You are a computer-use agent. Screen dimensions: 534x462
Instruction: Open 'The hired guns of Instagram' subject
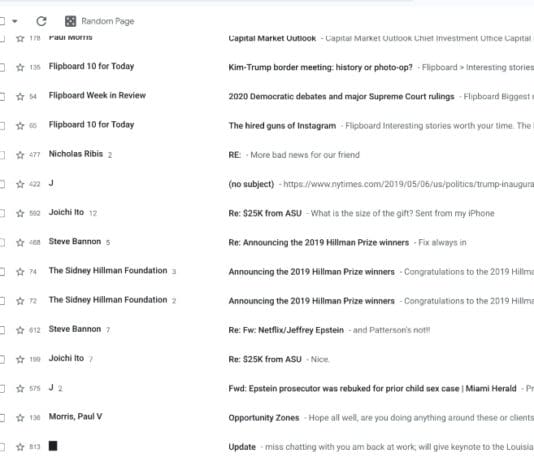pyautogui.click(x=282, y=126)
